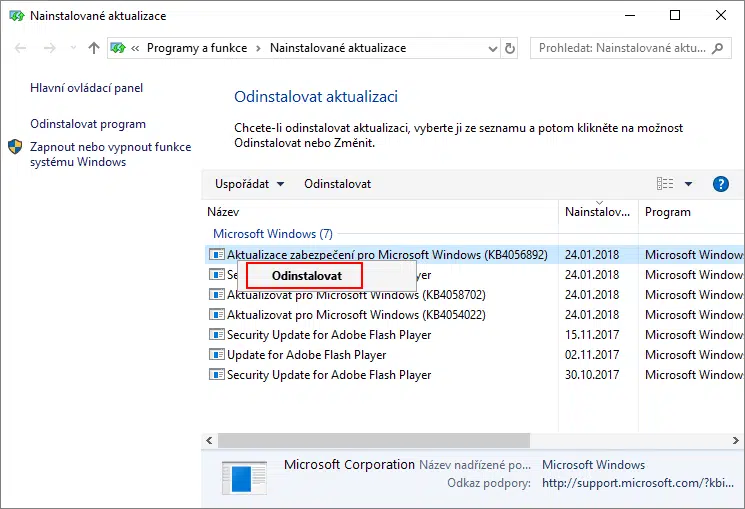Open Hlavní ovládací panel link
745x509 pixels.
(x=86, y=88)
